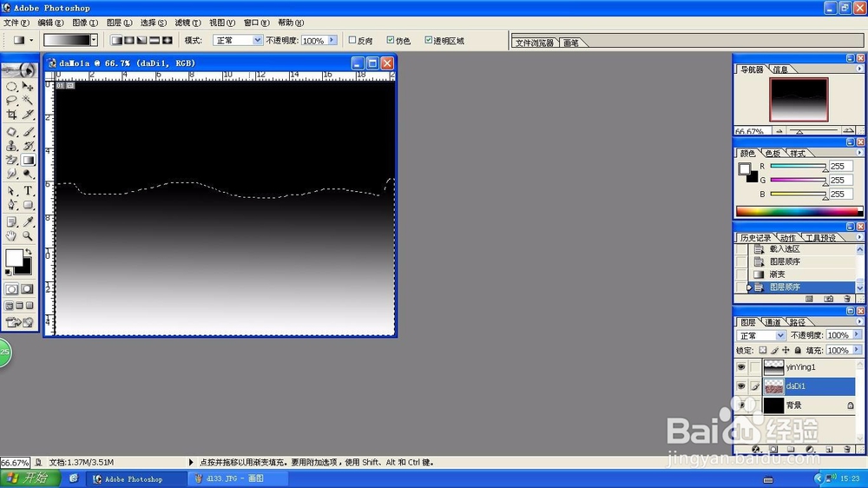Switch to Quick Mask mode
This screenshot has height=488, width=868.
pos(27,289)
